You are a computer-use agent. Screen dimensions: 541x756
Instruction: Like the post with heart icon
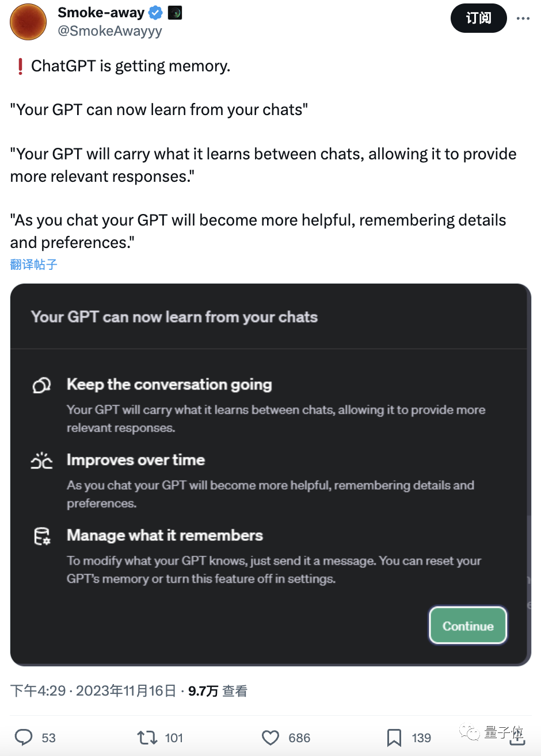pyautogui.click(x=270, y=737)
